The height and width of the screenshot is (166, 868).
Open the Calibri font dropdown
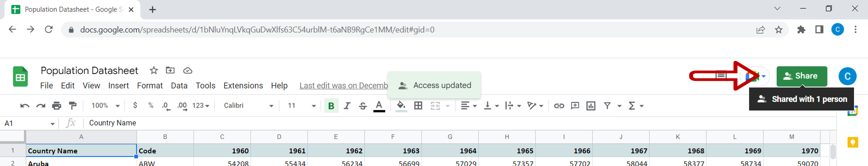(248, 106)
